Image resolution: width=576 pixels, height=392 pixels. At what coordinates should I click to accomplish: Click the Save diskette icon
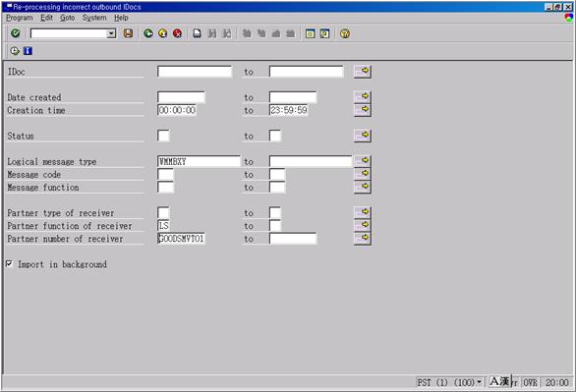[128, 33]
